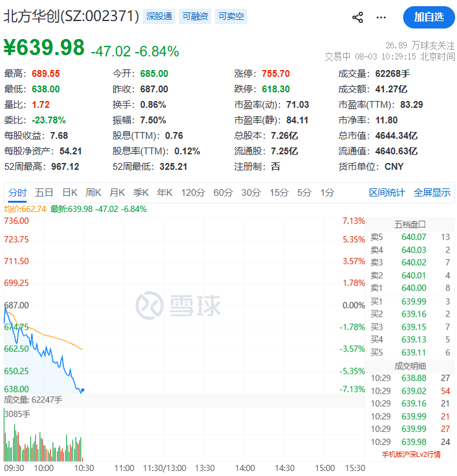The width and height of the screenshot is (457, 476).
Task: Click the trade detail price 638.88
Action: click(414, 378)
